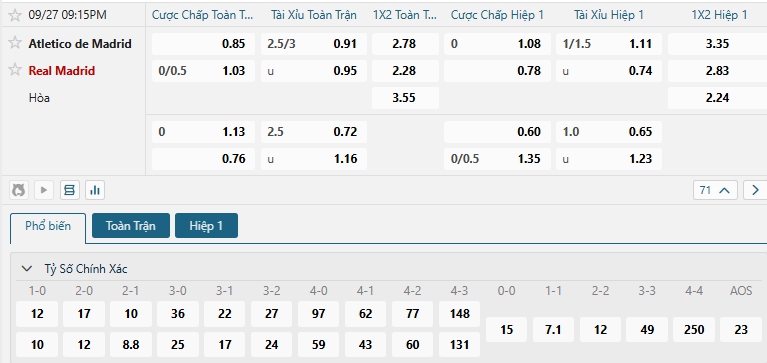The height and width of the screenshot is (363, 767).
Task: Toggle the Real Madrid favorite star
Action: click(15, 69)
